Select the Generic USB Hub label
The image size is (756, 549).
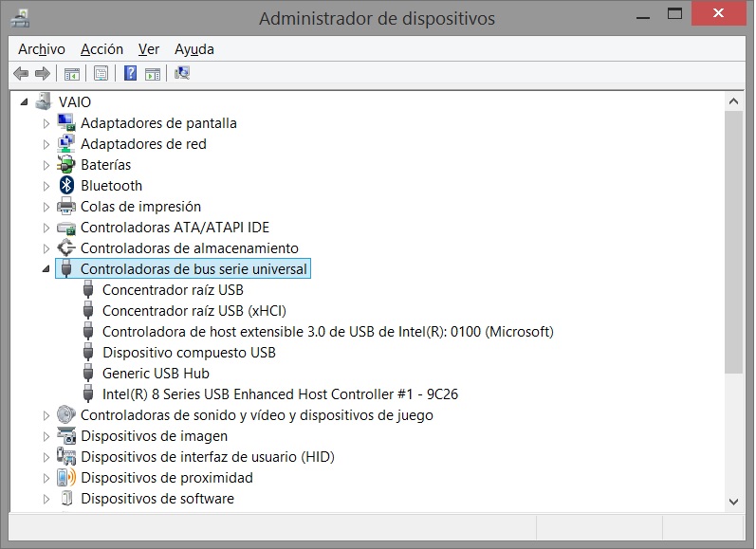[156, 373]
